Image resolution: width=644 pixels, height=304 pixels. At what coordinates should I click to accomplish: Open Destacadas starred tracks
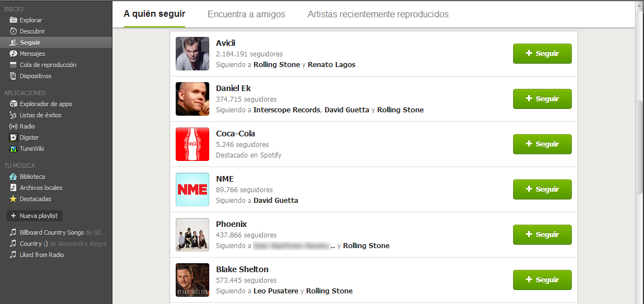35,199
